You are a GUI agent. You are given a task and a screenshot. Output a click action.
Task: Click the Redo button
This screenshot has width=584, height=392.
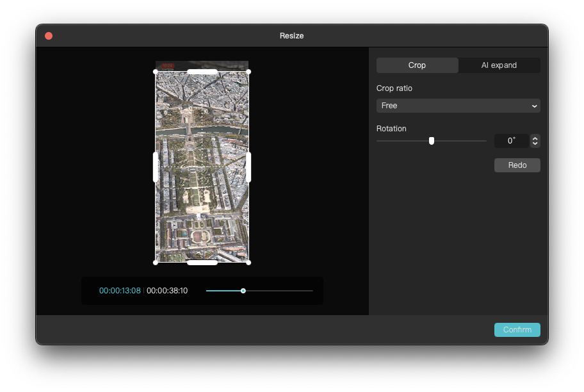[x=517, y=165]
